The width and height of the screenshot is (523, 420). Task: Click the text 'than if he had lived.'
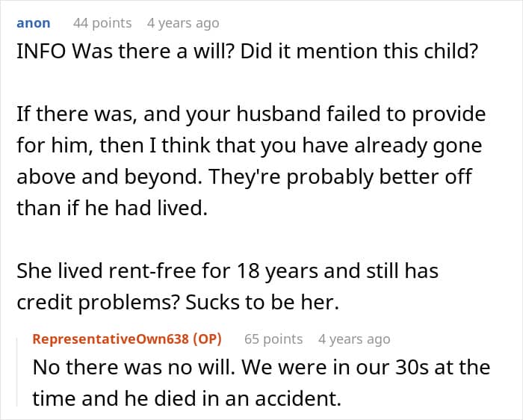click(x=112, y=208)
